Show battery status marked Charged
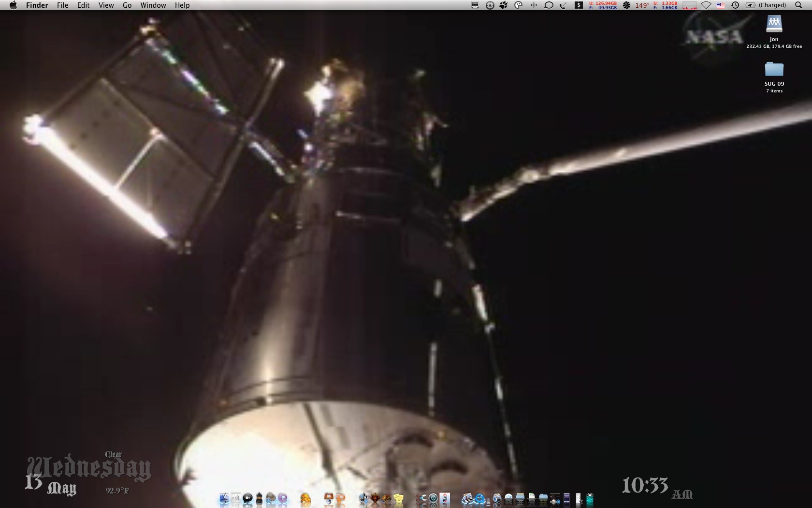The image size is (812, 508). [x=766, y=5]
